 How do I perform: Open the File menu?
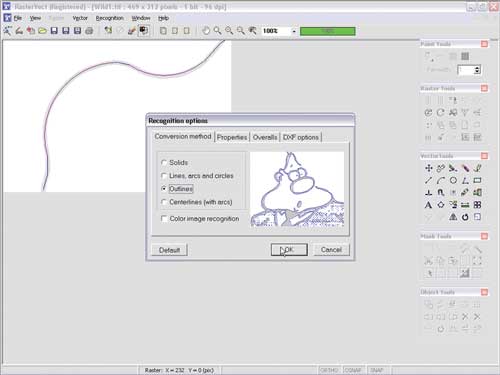[x=18, y=18]
